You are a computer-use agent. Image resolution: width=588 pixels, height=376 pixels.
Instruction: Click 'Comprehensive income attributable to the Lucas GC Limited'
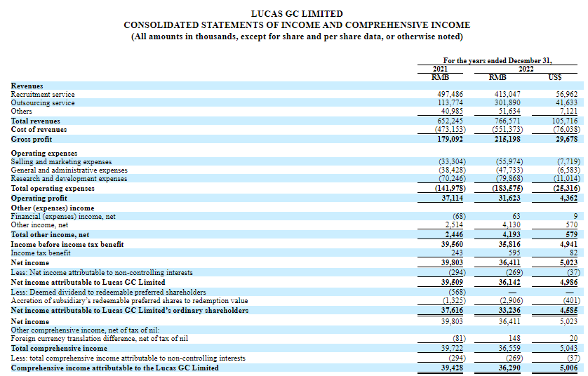115,368
